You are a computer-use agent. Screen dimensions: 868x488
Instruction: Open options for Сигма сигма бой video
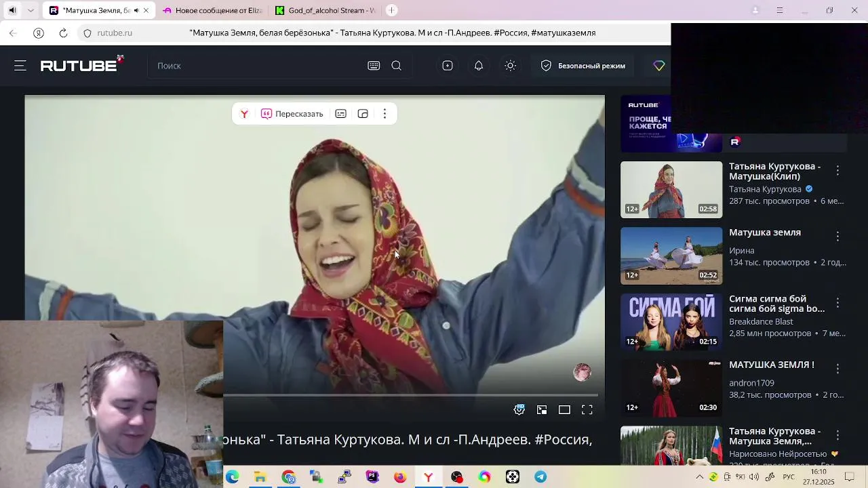[837, 302]
